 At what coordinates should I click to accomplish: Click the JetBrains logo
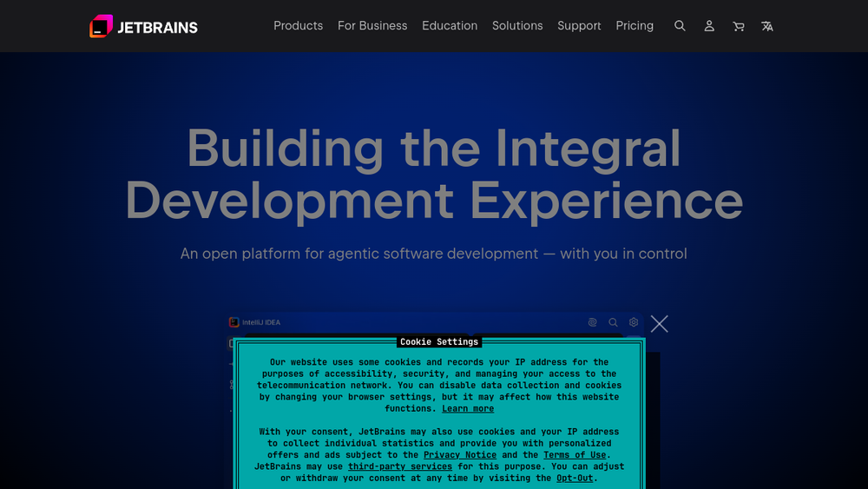[143, 26]
